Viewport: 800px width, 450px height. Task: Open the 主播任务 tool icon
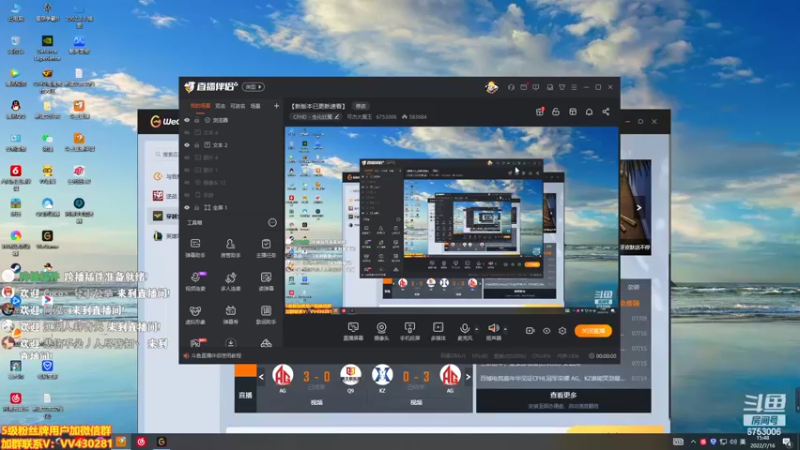(266, 247)
